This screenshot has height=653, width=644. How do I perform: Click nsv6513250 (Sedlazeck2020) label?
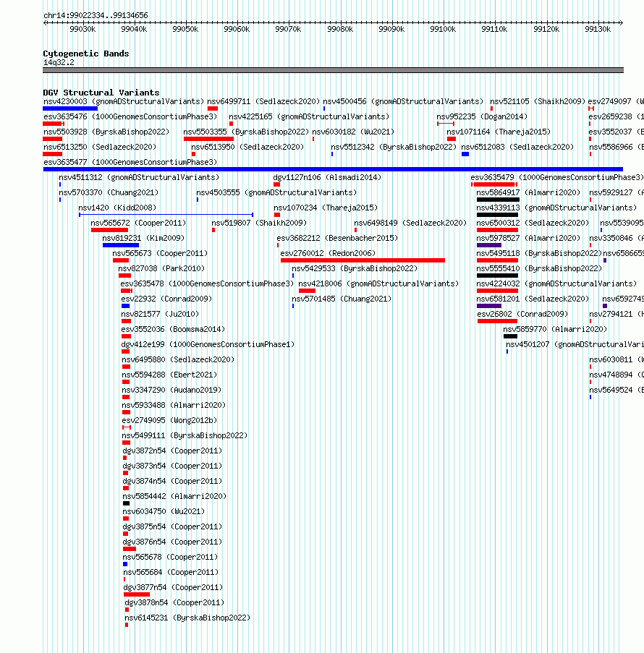tap(100, 147)
